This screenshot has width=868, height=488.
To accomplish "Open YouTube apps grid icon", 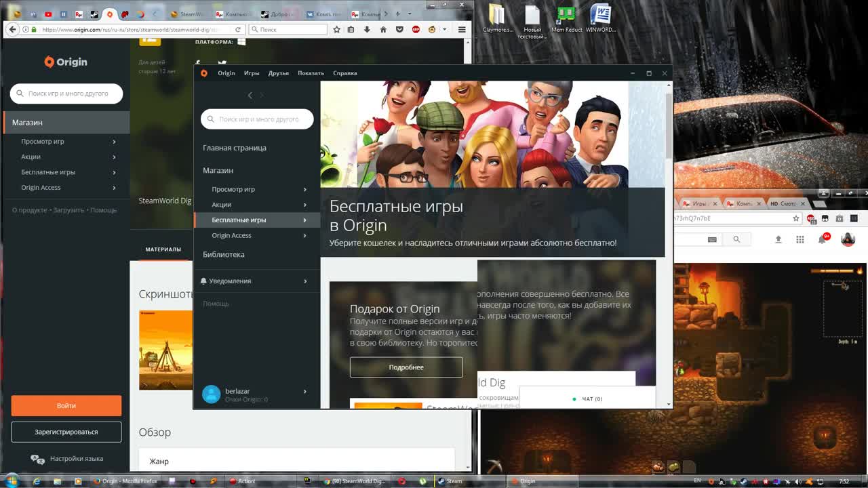I will coord(800,239).
